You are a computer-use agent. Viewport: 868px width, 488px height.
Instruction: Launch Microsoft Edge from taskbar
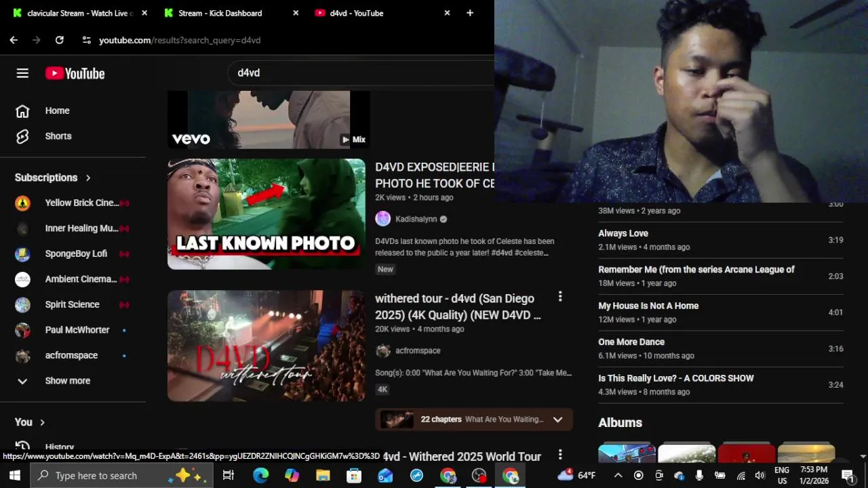[260, 476]
